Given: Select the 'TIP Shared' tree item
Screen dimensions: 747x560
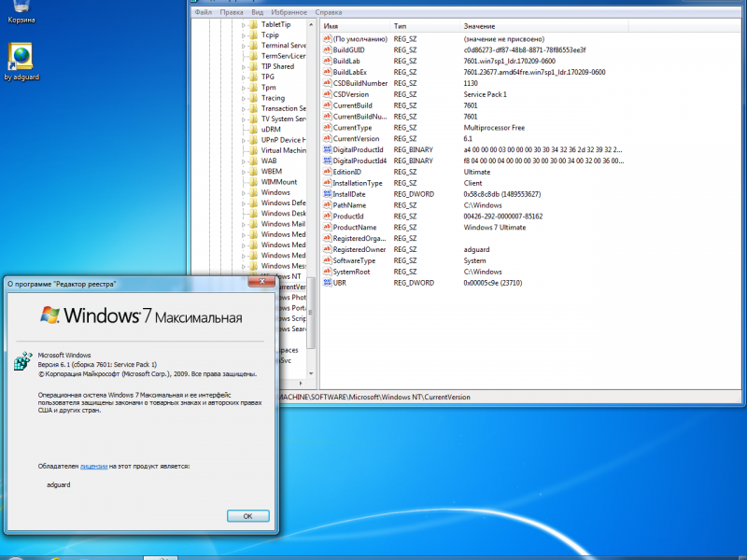Looking at the screenshot, I should tap(277, 66).
